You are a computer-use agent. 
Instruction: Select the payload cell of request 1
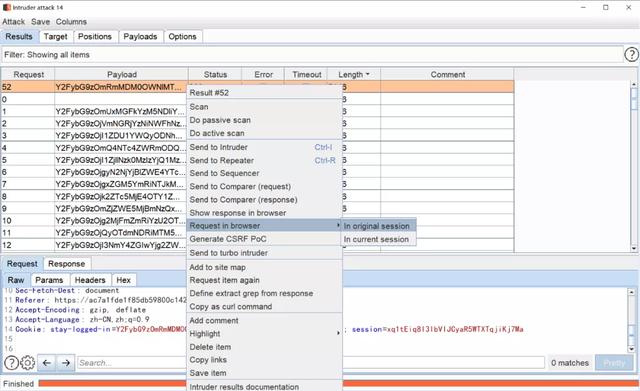click(x=121, y=111)
